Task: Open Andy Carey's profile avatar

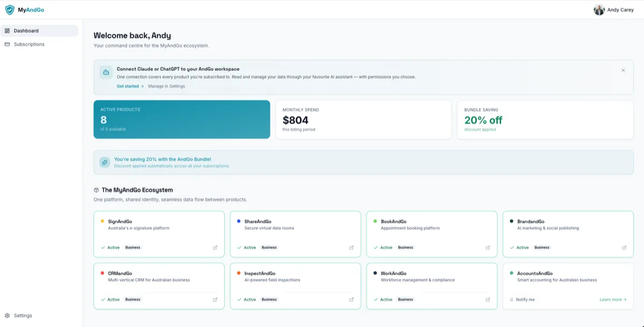Action: tap(599, 10)
